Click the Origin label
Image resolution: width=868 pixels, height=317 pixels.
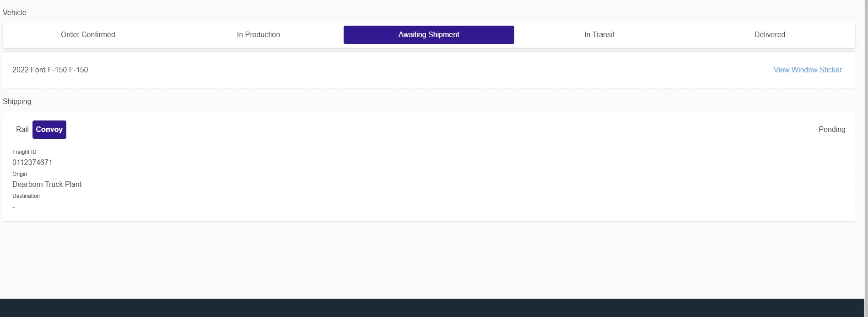point(20,174)
